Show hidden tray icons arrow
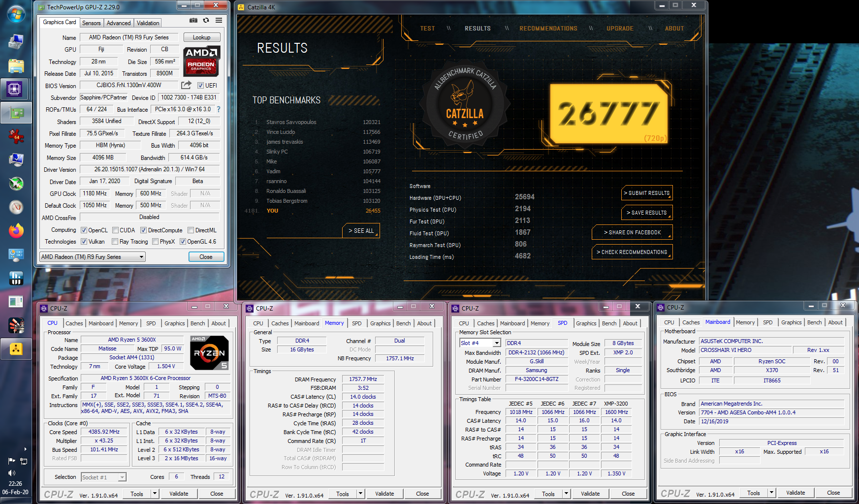Image resolution: width=859 pixels, height=504 pixels. tap(25, 449)
